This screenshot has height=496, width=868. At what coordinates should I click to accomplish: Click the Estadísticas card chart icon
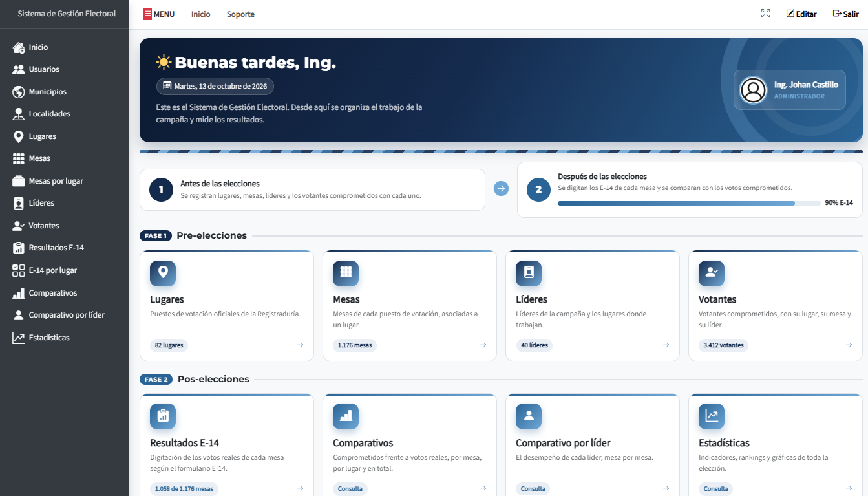[x=712, y=416]
